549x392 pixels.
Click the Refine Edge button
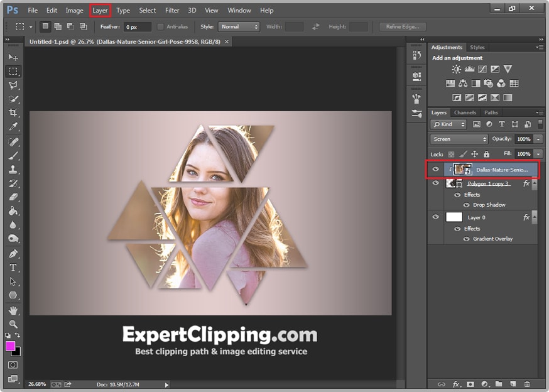(403, 27)
